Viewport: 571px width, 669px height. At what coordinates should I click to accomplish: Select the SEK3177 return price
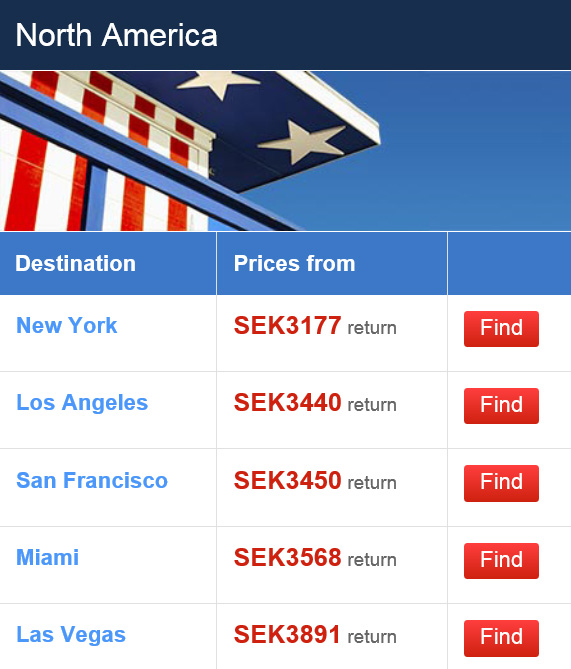coord(315,326)
